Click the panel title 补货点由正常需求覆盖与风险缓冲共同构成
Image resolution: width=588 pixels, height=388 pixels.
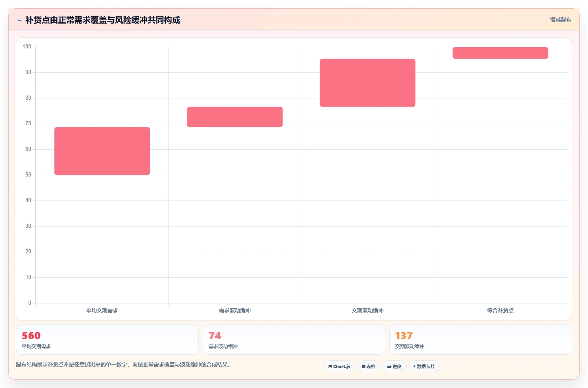pyautogui.click(x=103, y=20)
